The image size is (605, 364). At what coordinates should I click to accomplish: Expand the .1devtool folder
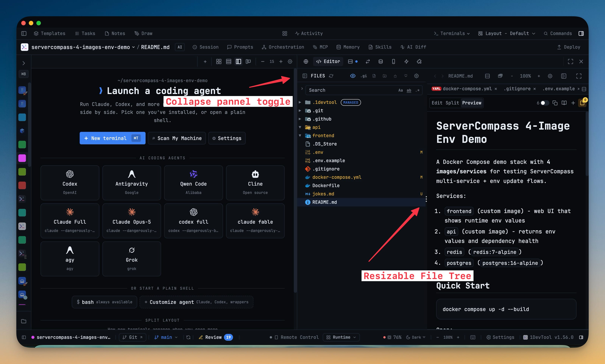coord(300,102)
